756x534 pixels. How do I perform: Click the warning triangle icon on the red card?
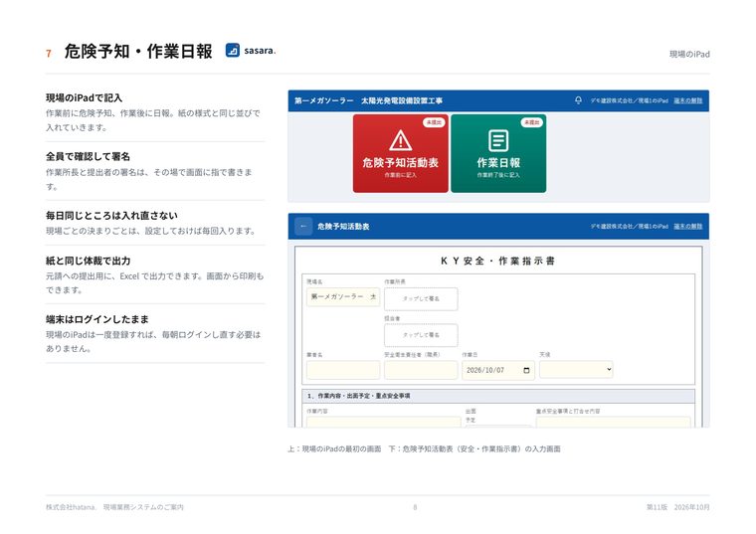(400, 141)
